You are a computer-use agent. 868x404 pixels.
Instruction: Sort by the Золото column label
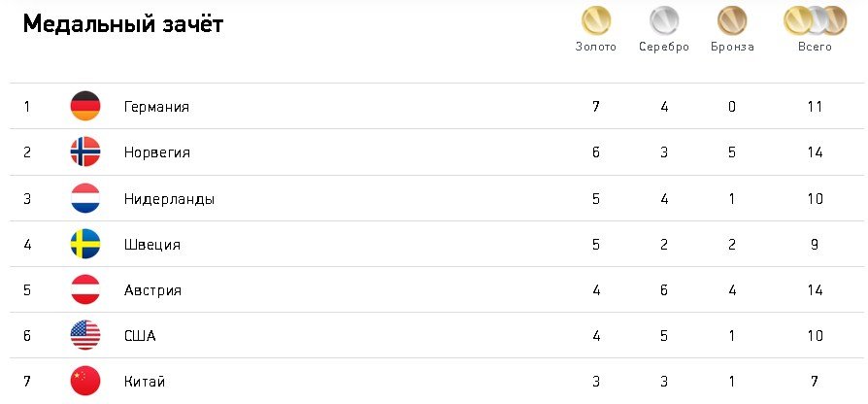click(595, 47)
